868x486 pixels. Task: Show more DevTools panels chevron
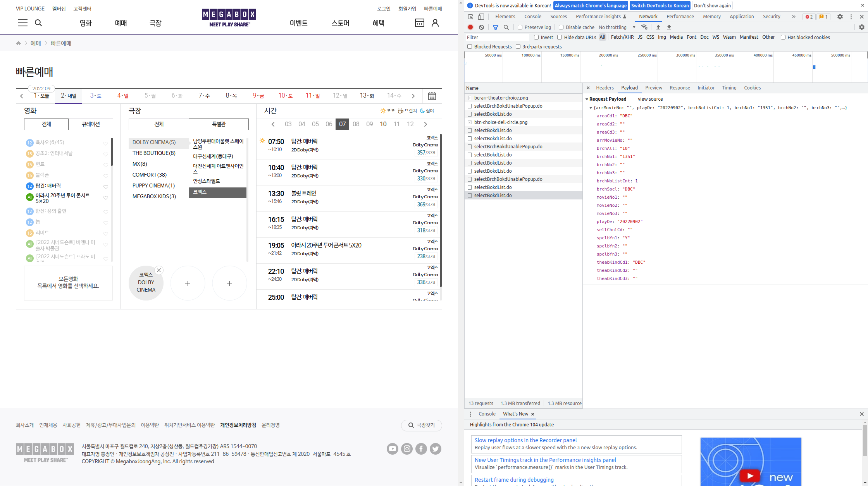(794, 17)
